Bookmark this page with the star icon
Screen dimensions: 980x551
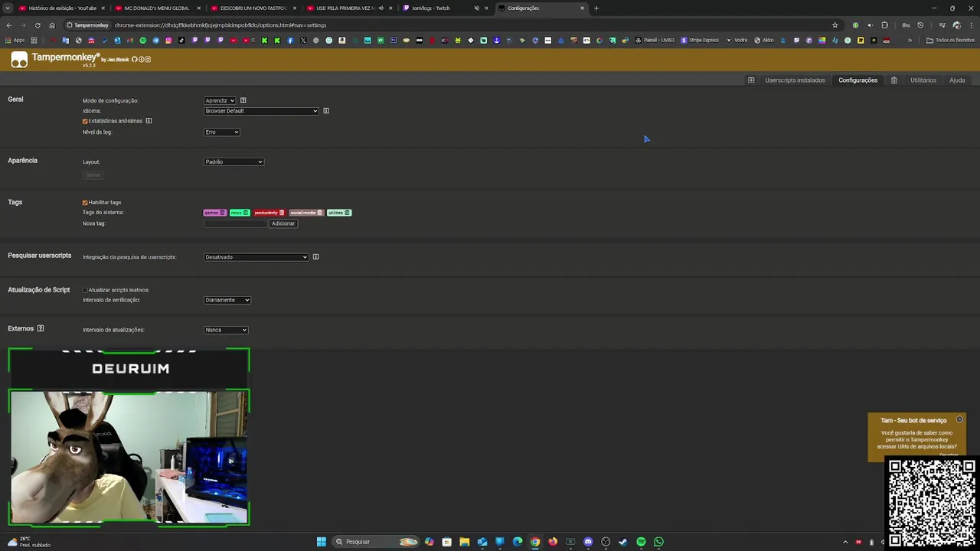click(x=835, y=25)
